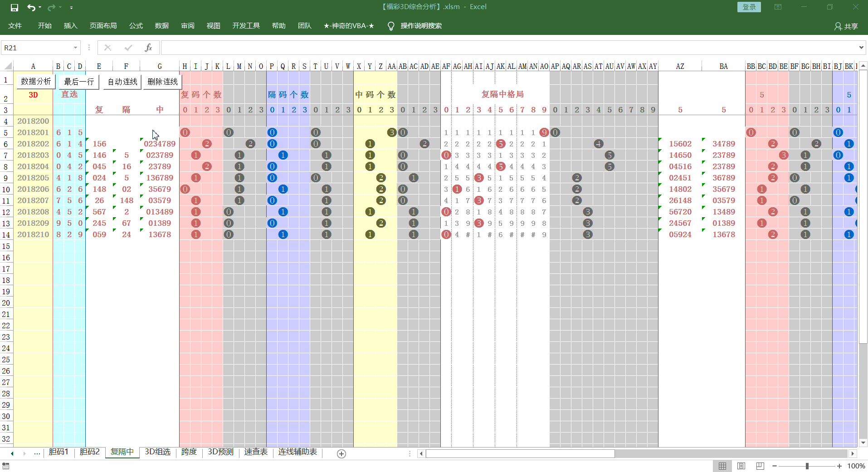Switch to Normal view icon
The height and width of the screenshot is (472, 868).
722,466
